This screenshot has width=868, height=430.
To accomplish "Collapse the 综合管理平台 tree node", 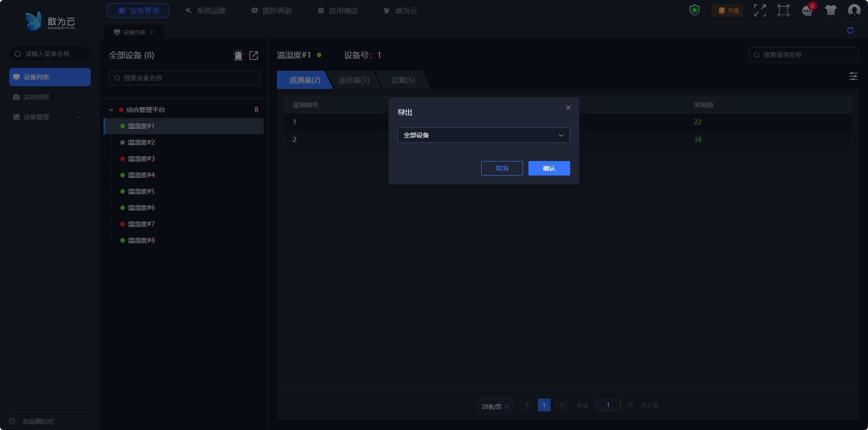I will [x=111, y=110].
